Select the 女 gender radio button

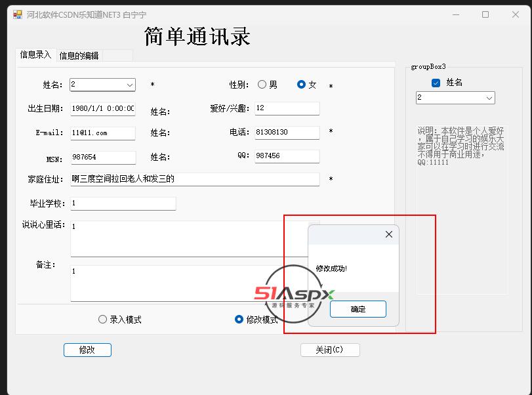pyautogui.click(x=301, y=85)
